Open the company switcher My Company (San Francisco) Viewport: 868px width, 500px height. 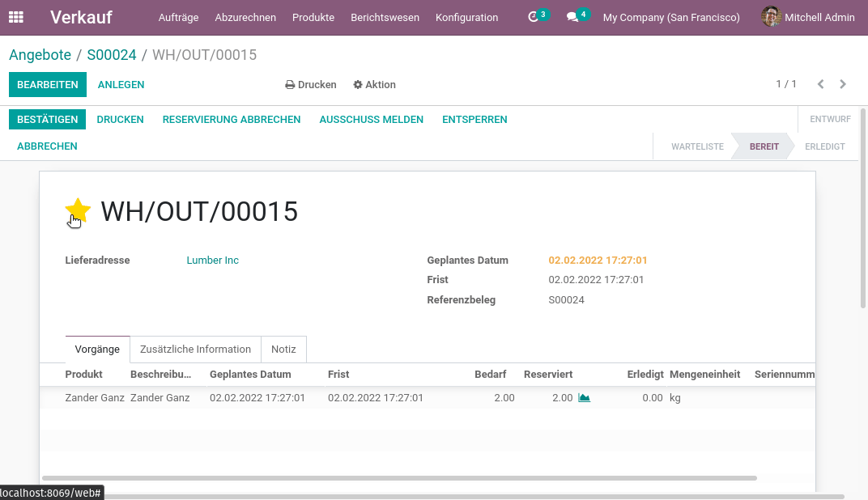[671, 17]
